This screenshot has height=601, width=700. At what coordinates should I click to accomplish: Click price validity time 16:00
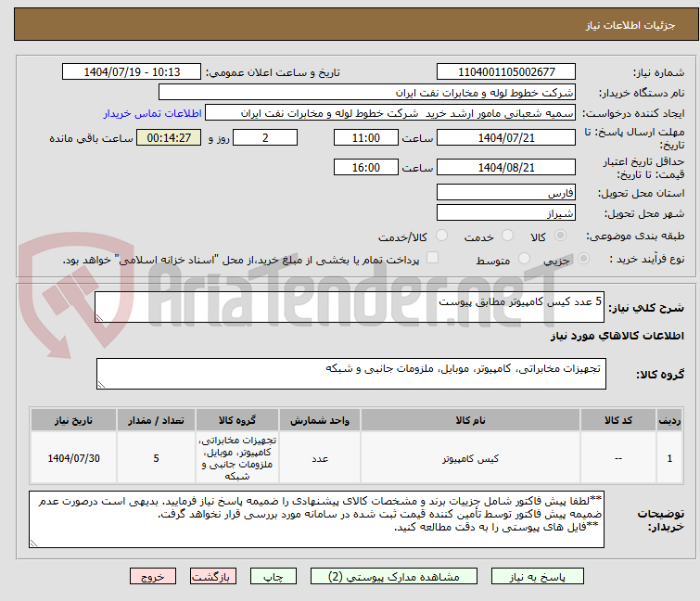(x=366, y=167)
